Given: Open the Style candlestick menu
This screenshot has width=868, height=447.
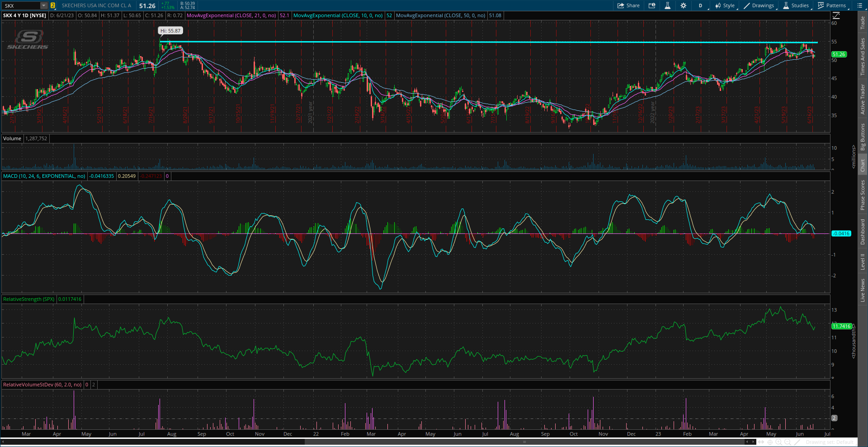Looking at the screenshot, I should (725, 5).
